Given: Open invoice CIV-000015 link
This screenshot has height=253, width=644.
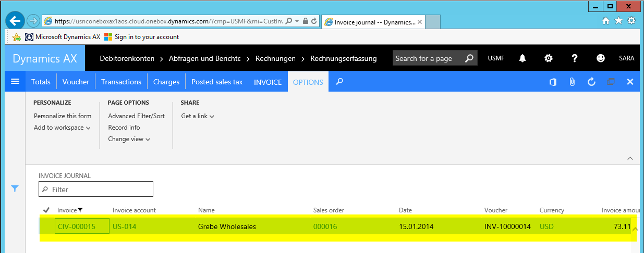Looking at the screenshot, I should point(76,226).
